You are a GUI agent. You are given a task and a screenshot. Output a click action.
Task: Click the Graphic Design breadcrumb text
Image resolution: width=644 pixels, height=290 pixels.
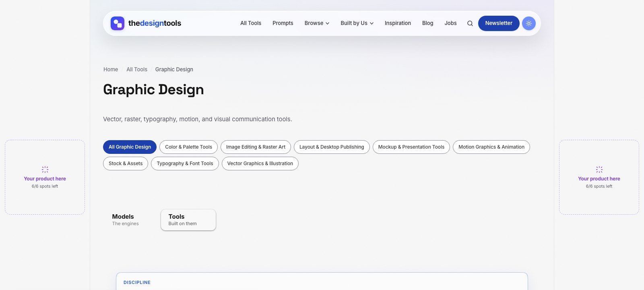coord(174,69)
